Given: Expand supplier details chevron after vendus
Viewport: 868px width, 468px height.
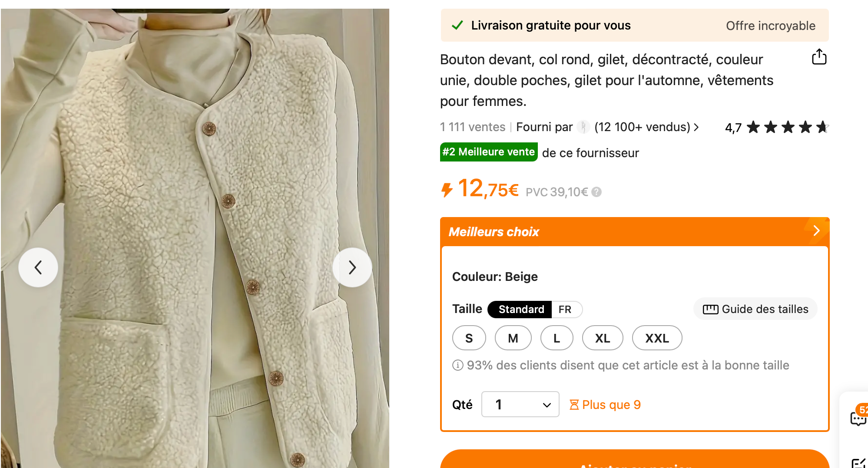Looking at the screenshot, I should pyautogui.click(x=696, y=127).
